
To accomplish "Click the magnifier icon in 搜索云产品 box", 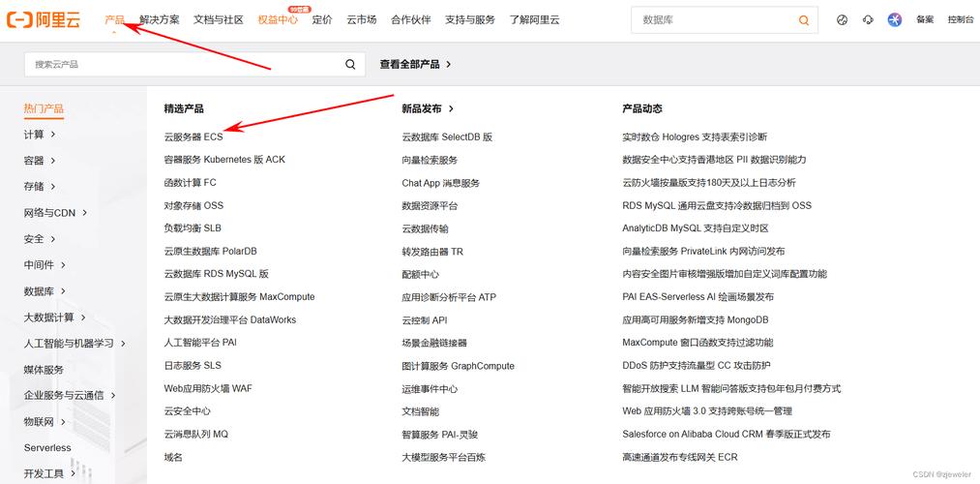I will 350,64.
